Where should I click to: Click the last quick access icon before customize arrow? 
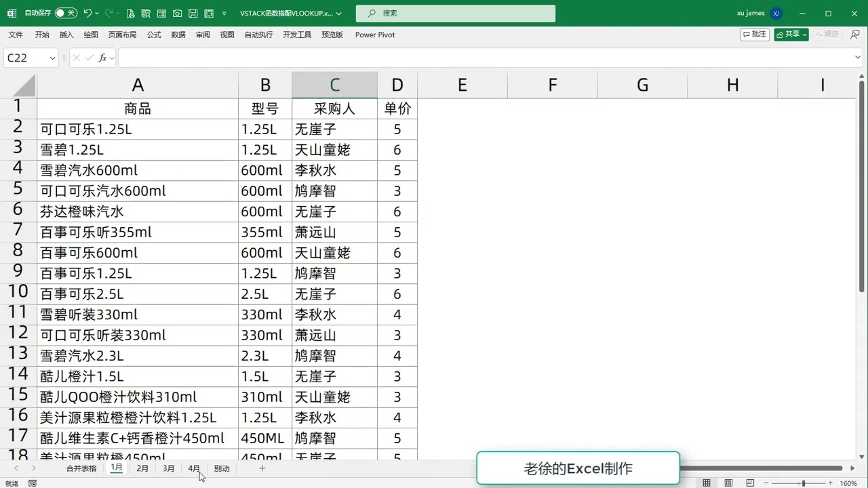click(209, 13)
